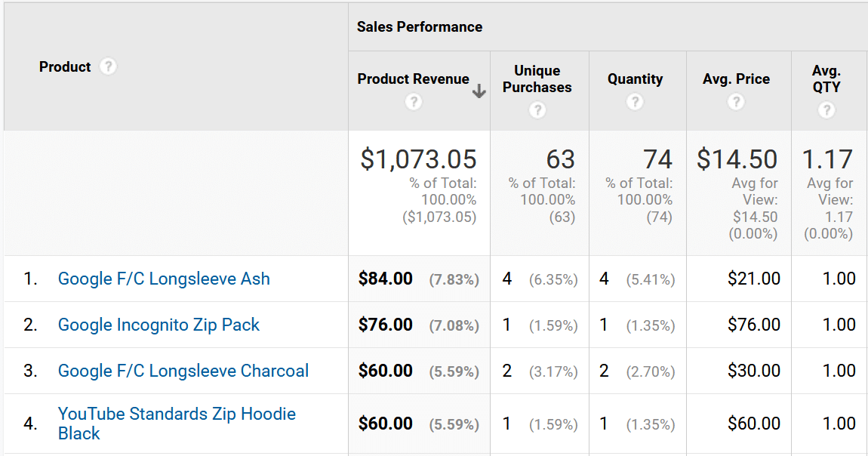Click row number 4 in product list
The width and height of the screenshot is (868, 456).
pyautogui.click(x=30, y=424)
